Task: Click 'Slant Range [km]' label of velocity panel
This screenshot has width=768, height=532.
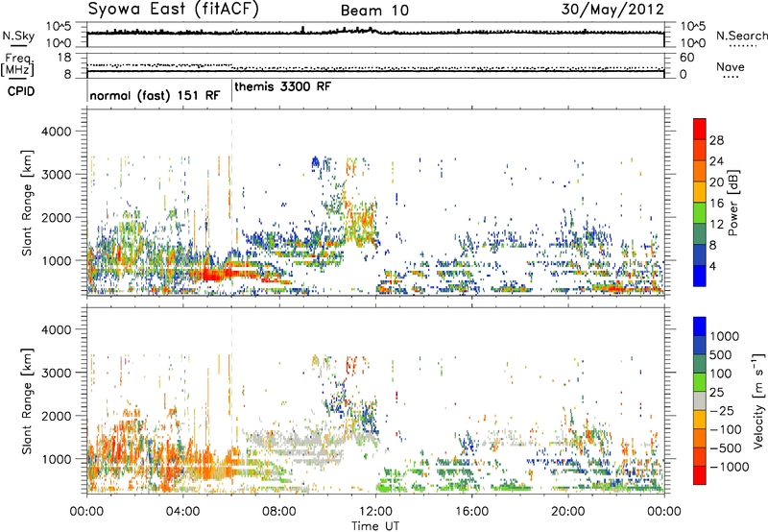Action: (27, 400)
